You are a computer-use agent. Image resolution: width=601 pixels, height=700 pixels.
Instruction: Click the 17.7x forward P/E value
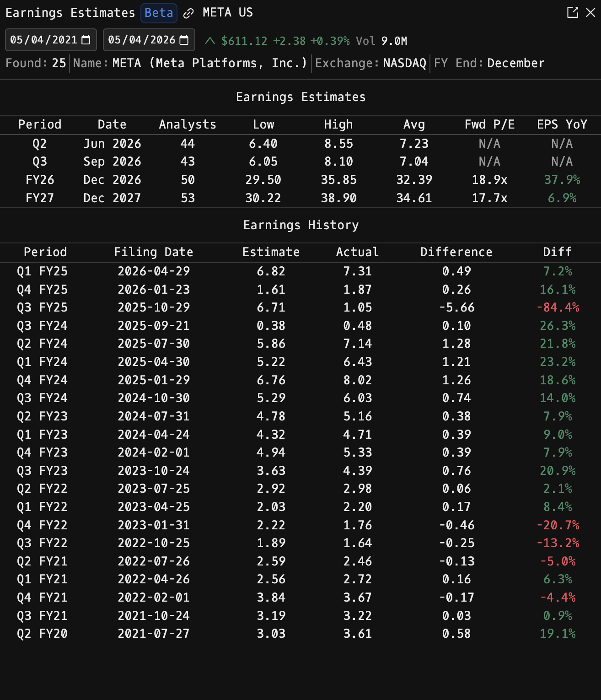489,198
